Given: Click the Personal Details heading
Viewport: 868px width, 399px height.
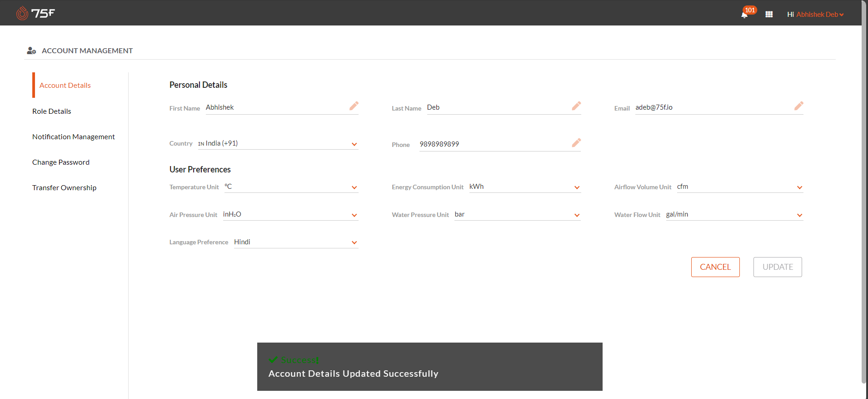Looking at the screenshot, I should (x=198, y=85).
